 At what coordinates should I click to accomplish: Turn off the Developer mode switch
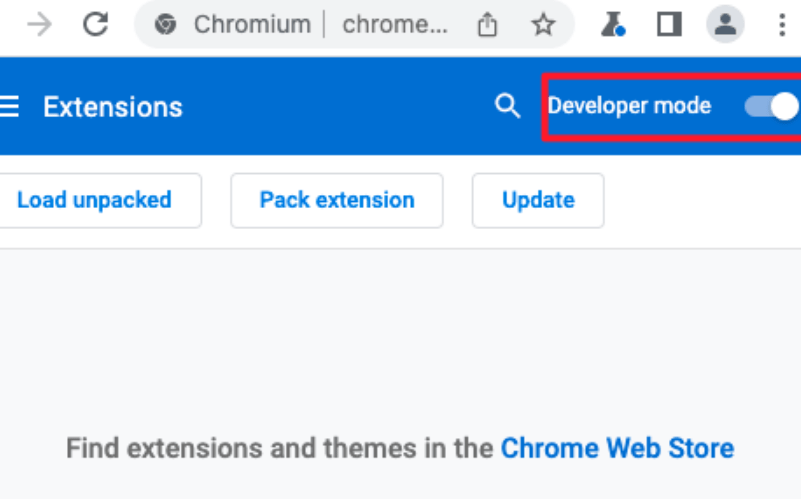772,106
